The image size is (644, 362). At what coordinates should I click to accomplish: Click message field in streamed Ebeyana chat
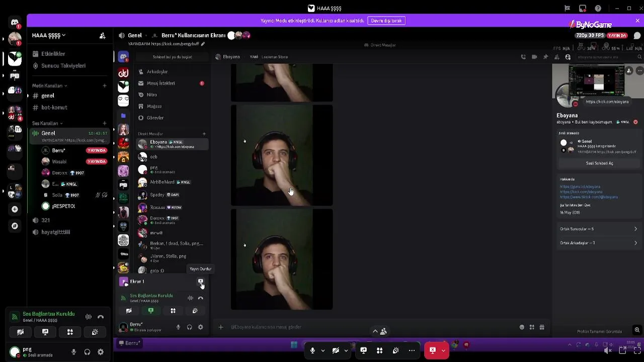372,327
